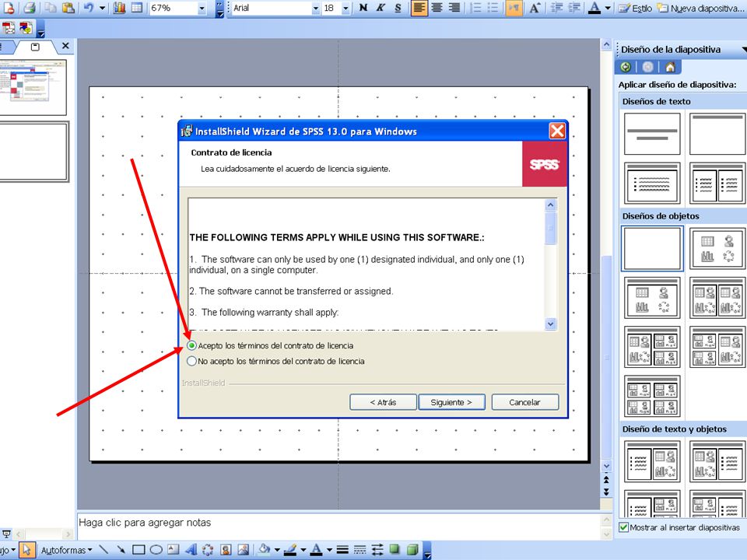Open the font size 18 dropdown arrow
This screenshot has width=747, height=560.
[x=345, y=8]
